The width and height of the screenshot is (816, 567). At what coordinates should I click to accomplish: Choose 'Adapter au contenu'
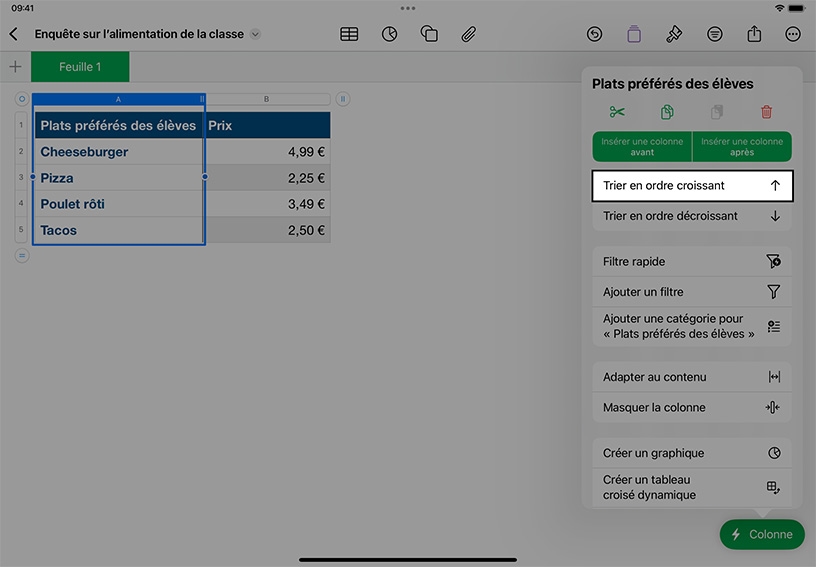(x=692, y=377)
